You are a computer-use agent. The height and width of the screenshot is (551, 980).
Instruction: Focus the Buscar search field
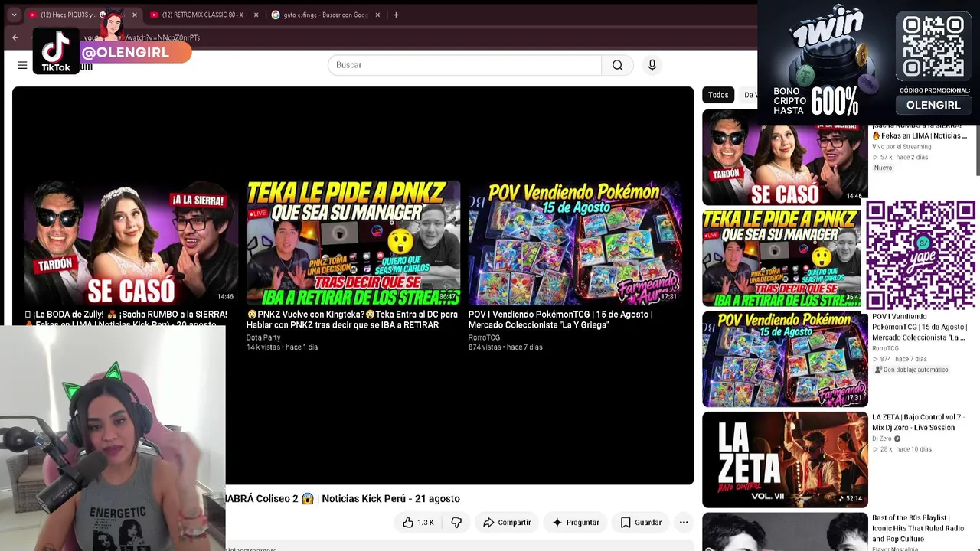click(465, 65)
